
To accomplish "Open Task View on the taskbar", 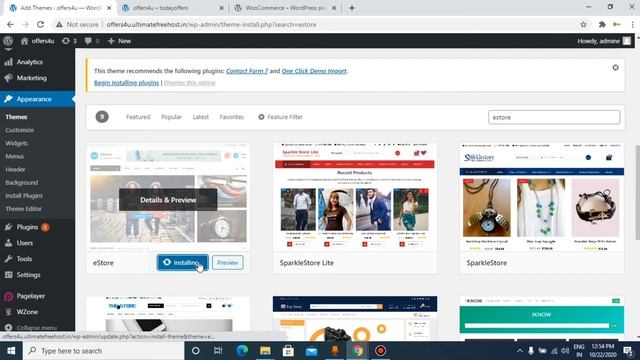I will coord(218,351).
